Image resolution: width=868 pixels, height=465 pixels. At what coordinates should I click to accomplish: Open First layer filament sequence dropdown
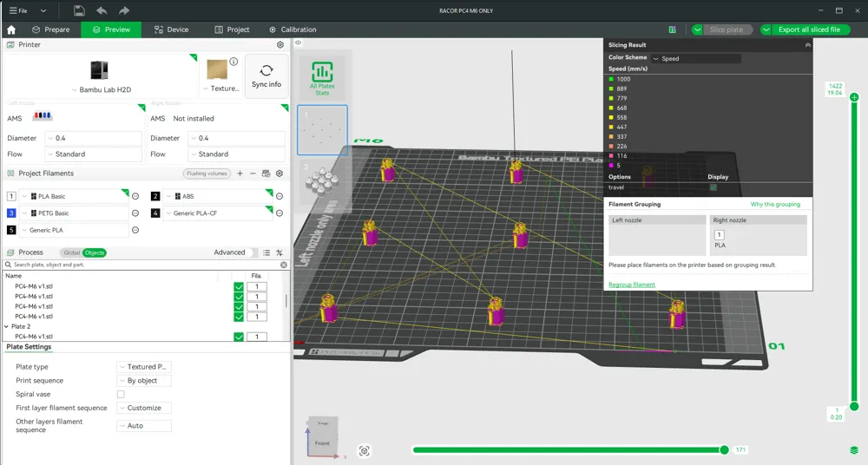pyautogui.click(x=144, y=408)
